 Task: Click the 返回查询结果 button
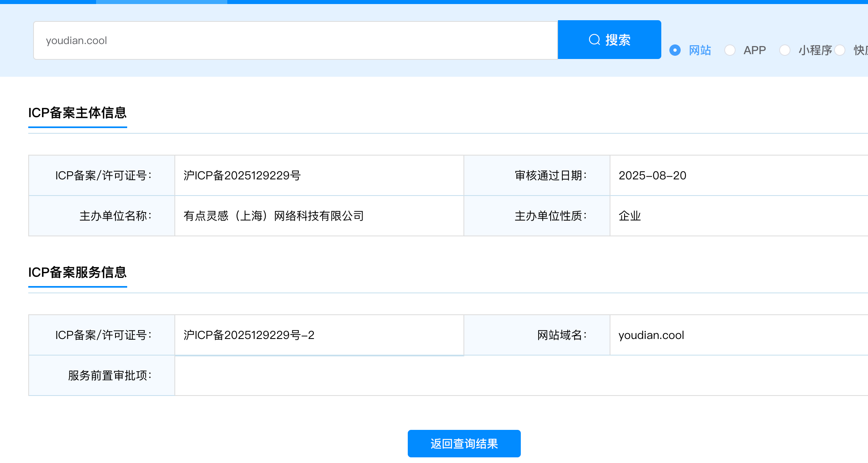click(x=464, y=444)
